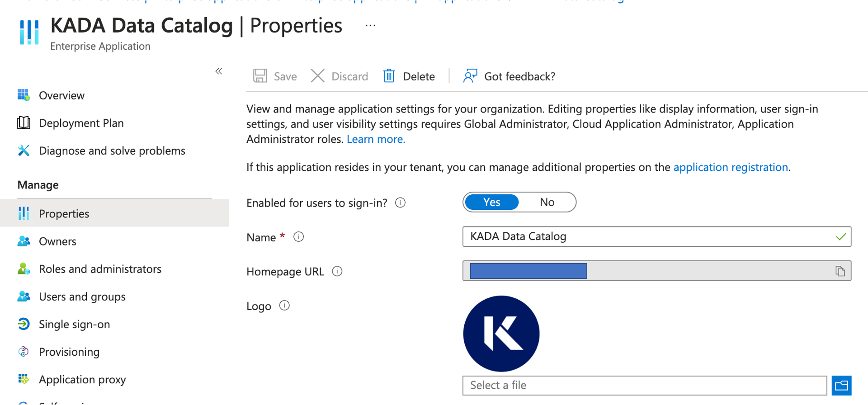Click info icon beside Homepage URL
The image size is (868, 405).
coord(337,271)
